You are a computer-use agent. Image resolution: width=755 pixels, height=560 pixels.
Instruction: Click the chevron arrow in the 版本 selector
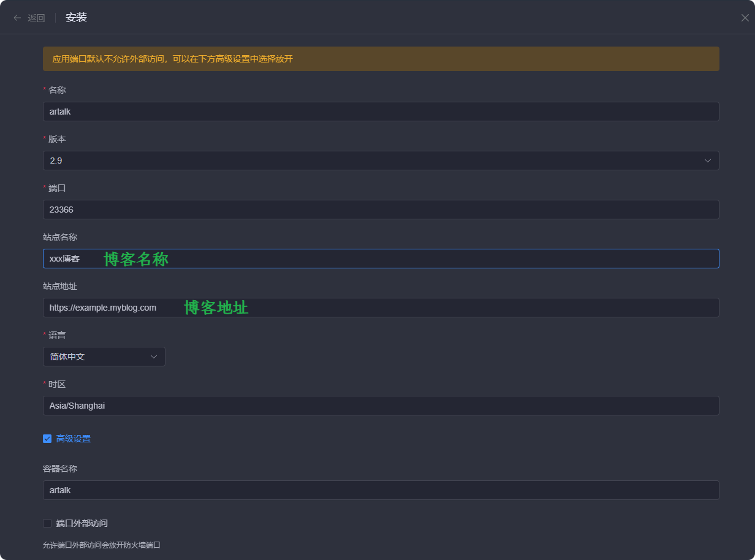708,161
